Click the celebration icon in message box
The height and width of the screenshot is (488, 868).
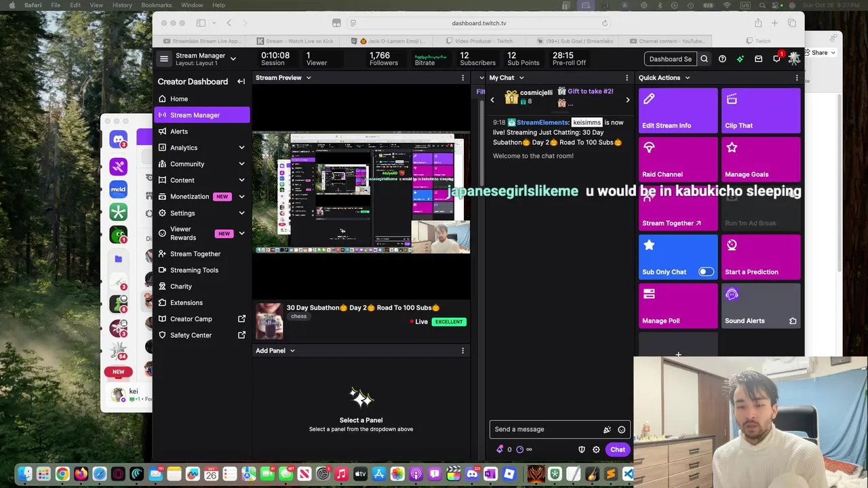pyautogui.click(x=607, y=430)
